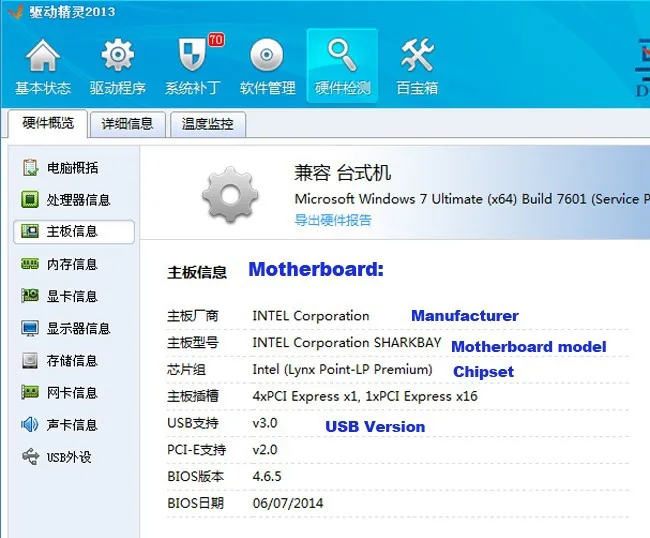Viewport: 650px width, 538px height.
Task: Click the 驱动程序 label text
Action: [x=118, y=88]
